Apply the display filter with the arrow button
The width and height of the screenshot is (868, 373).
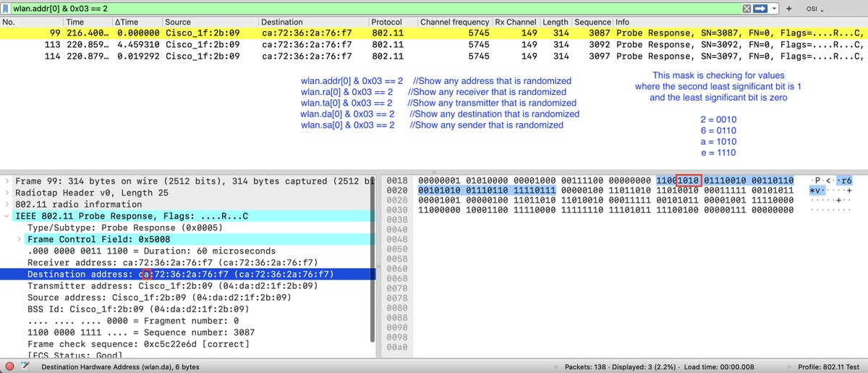(x=760, y=8)
